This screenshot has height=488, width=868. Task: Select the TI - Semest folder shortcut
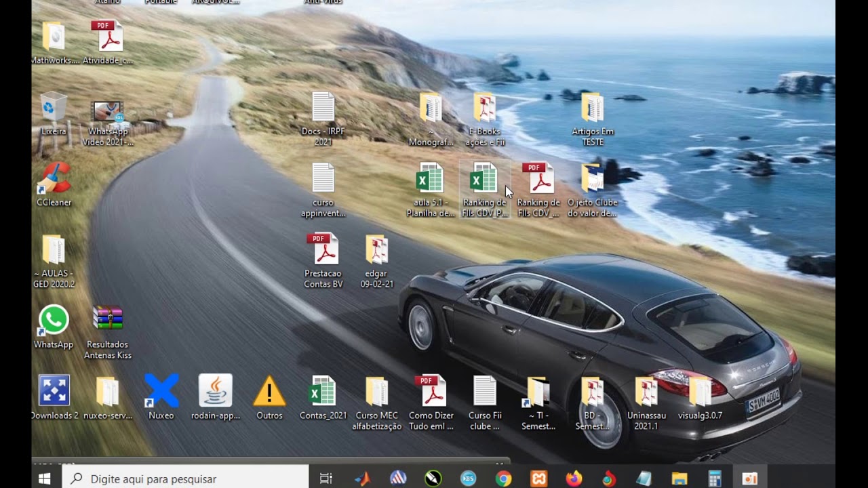538,391
